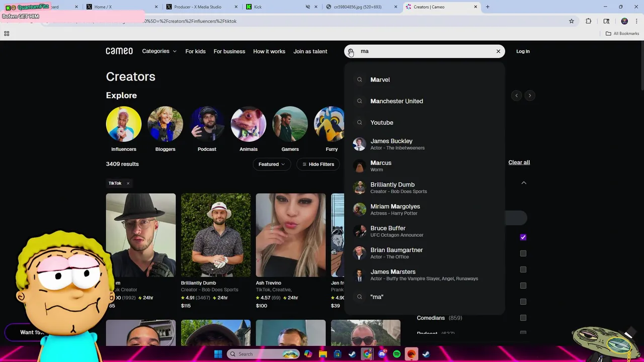The height and width of the screenshot is (362, 644).
Task: Click the muted audio icon on Kick tab
Action: pos(308,7)
